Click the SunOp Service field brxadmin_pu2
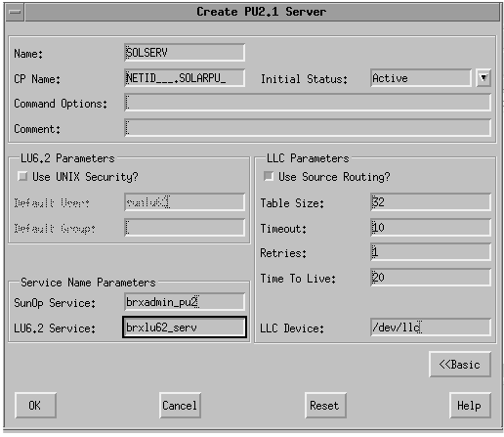Image resolution: width=504 pixels, height=437 pixels. coord(185,302)
